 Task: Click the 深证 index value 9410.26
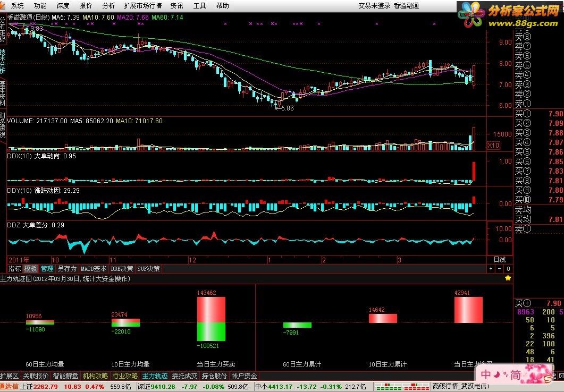pos(163,387)
